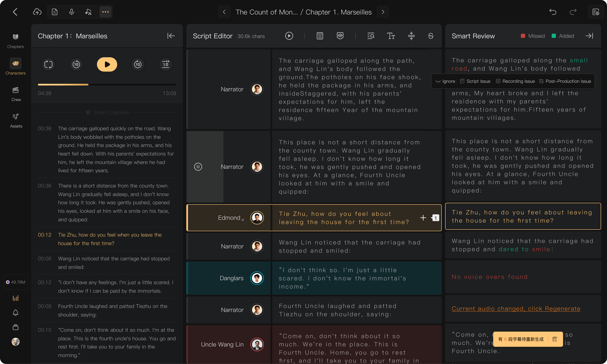Screen dimensions: 607x364
Task: Click the undo arrow icon
Action: click(x=553, y=12)
